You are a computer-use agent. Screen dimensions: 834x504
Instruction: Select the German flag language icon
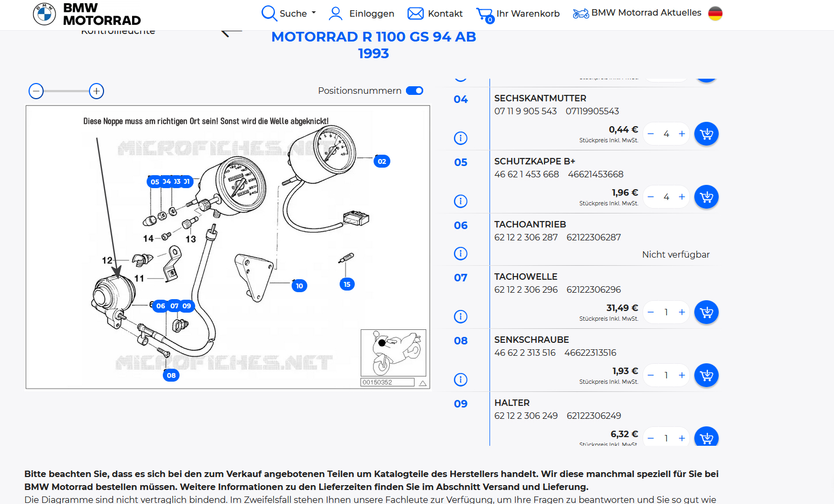[715, 13]
